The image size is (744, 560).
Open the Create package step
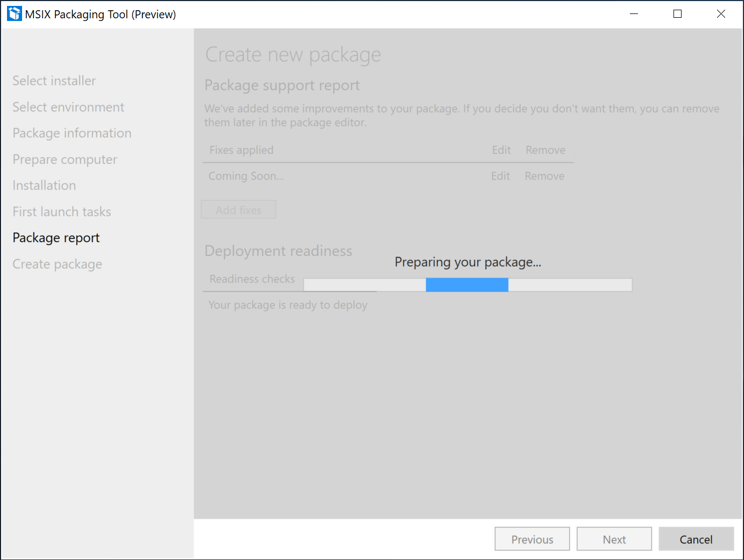point(58,264)
